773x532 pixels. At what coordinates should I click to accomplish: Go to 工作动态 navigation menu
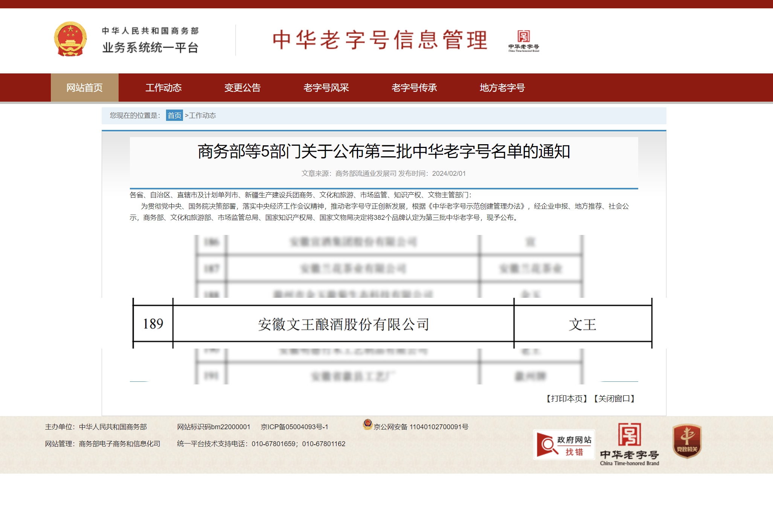click(x=163, y=88)
